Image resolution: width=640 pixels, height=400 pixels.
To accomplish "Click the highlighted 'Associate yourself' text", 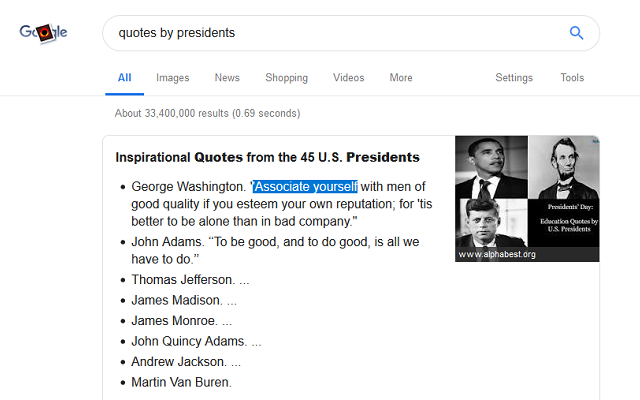I will tap(305, 186).
